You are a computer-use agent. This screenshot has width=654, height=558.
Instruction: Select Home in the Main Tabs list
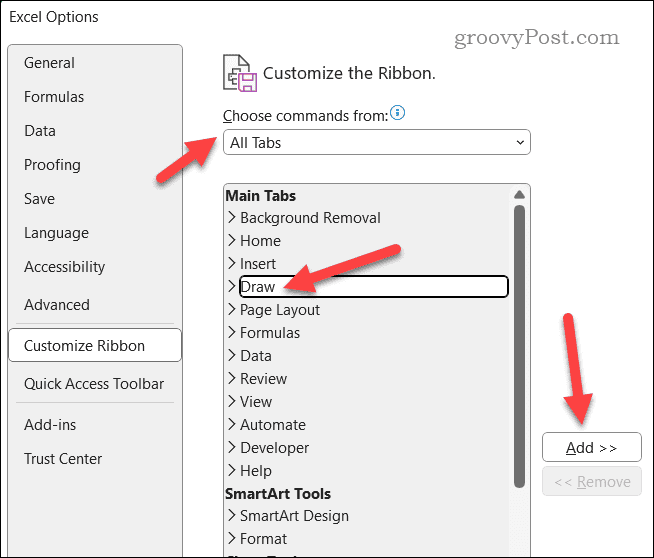(x=260, y=241)
